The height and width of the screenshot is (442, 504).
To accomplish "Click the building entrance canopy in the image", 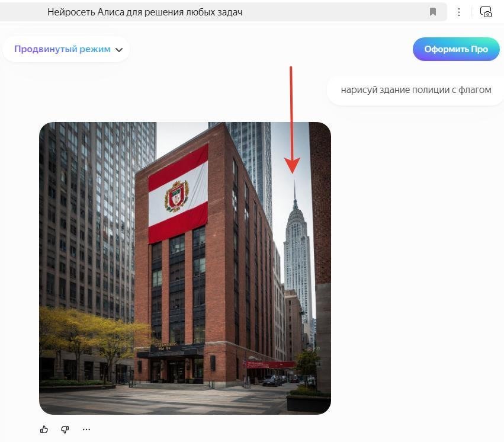I will 170,351.
